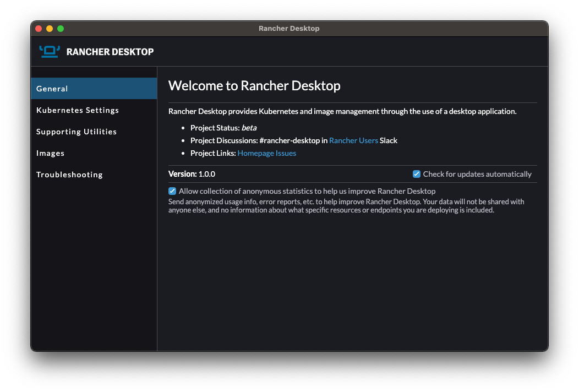The width and height of the screenshot is (579, 392).
Task: Open the Troubleshooting page
Action: 69,175
